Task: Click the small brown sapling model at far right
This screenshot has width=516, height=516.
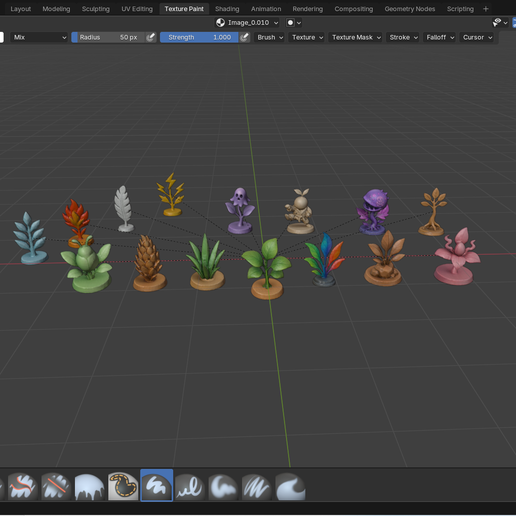Action: coord(432,212)
